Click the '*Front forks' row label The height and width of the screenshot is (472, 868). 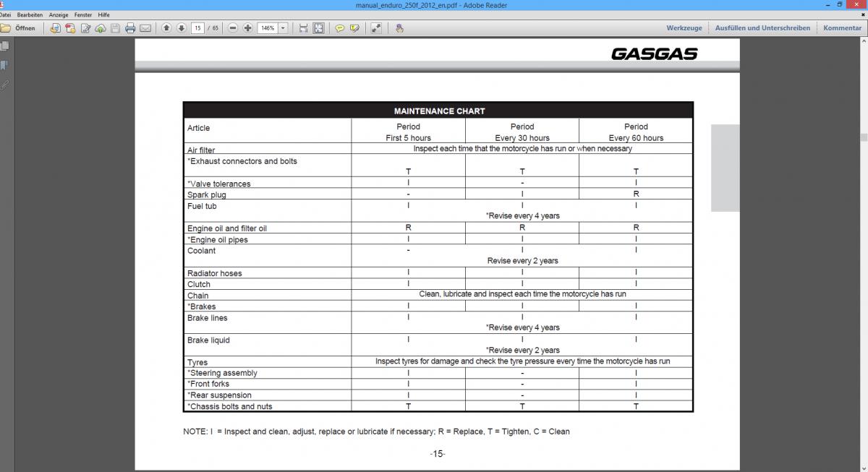(208, 384)
